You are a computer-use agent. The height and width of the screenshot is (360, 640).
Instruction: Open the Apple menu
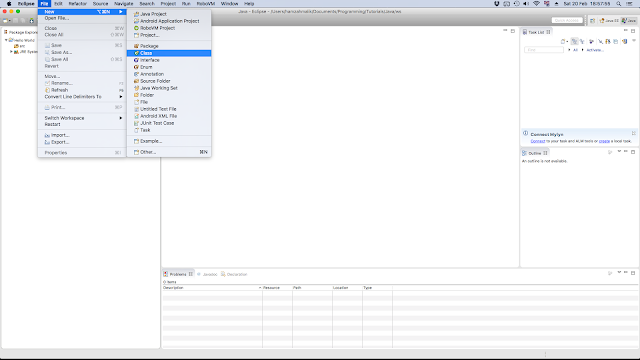9,4
